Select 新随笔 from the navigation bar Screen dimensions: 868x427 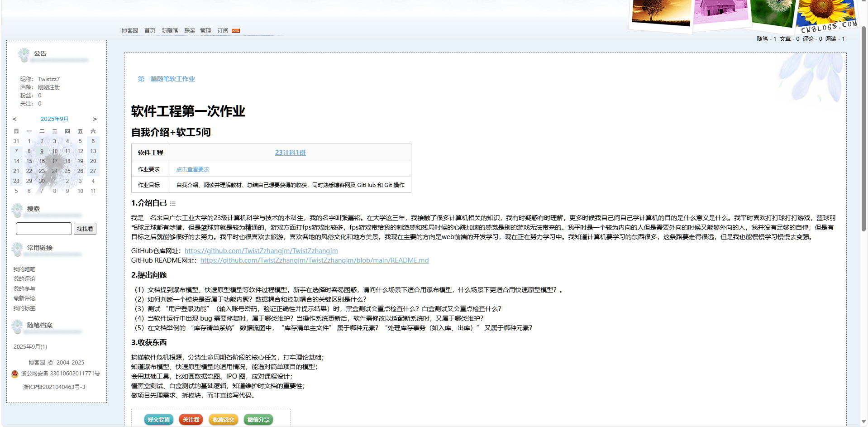coord(170,30)
